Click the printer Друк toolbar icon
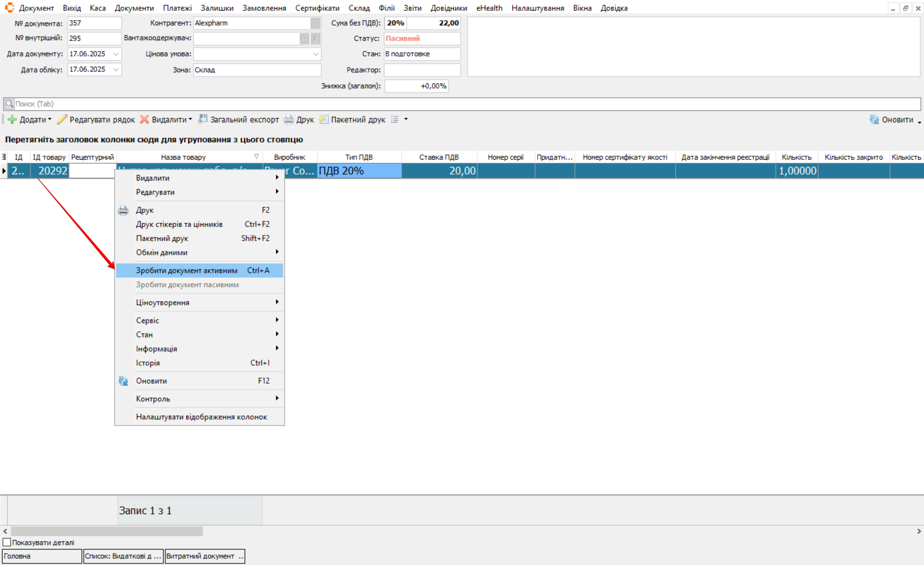 coord(289,120)
